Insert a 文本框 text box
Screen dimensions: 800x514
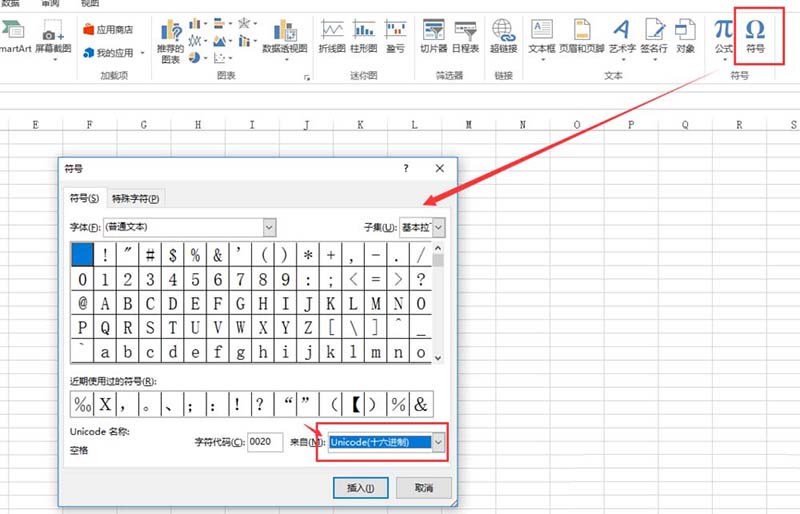pos(541,37)
